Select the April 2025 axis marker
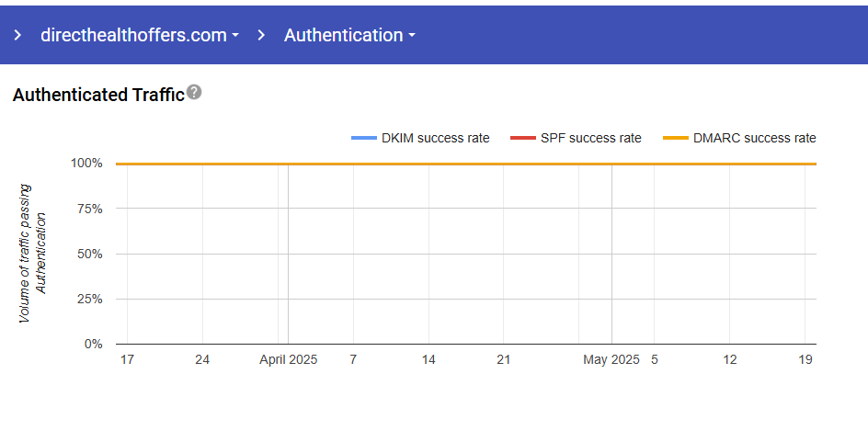 288,360
